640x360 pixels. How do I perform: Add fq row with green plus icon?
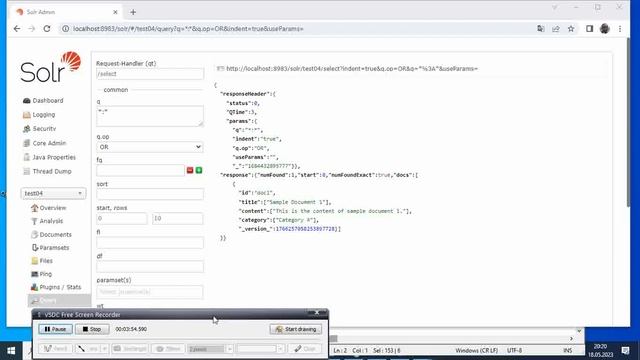(x=199, y=170)
